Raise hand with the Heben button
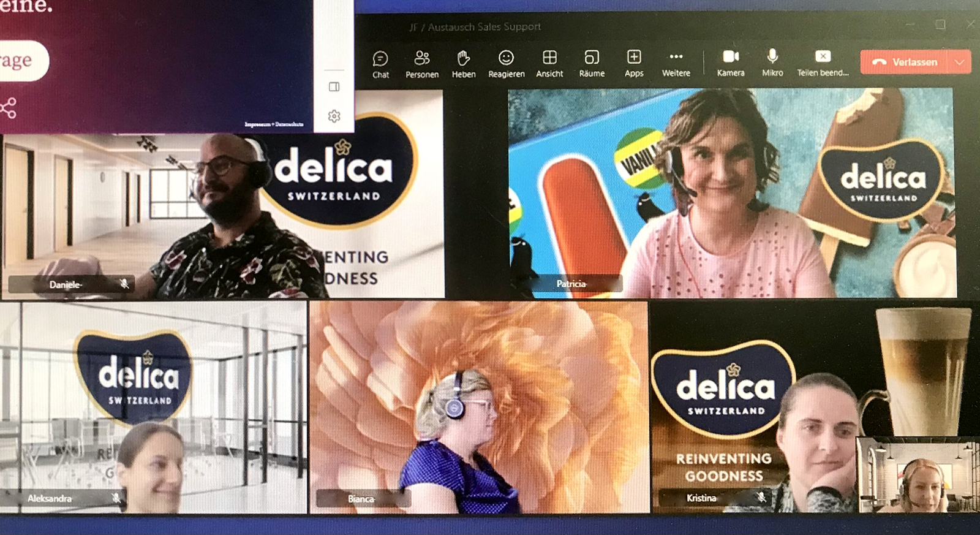The height and width of the screenshot is (535, 980). pyautogui.click(x=464, y=64)
